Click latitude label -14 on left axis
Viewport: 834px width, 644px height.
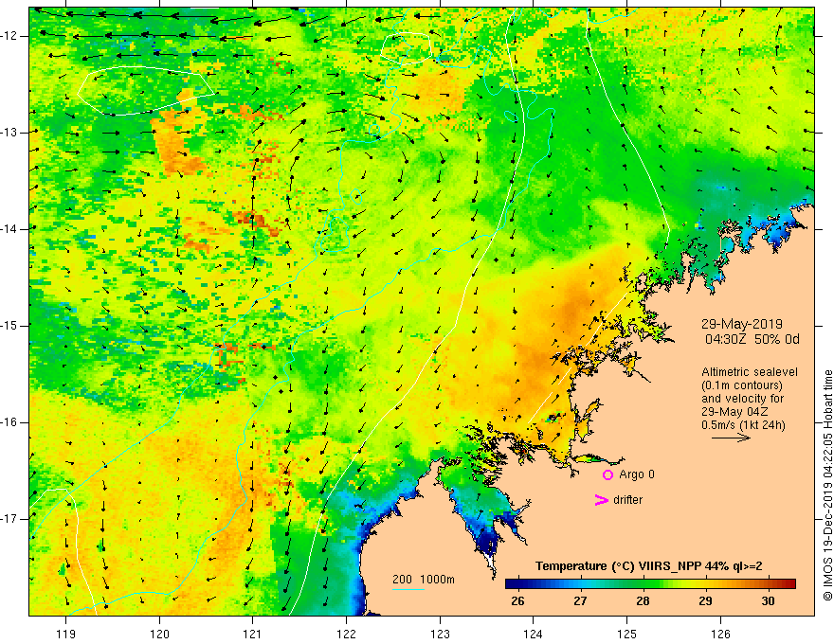10,229
